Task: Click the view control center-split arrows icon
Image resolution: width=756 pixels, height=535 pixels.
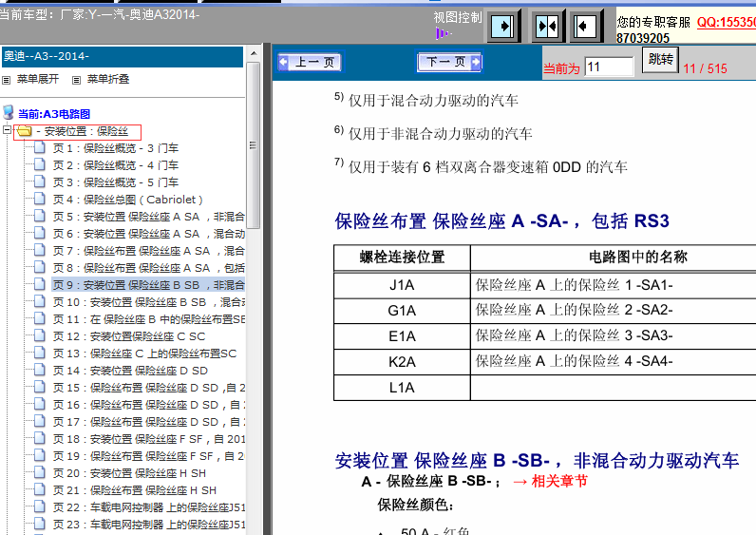Action: click(547, 26)
